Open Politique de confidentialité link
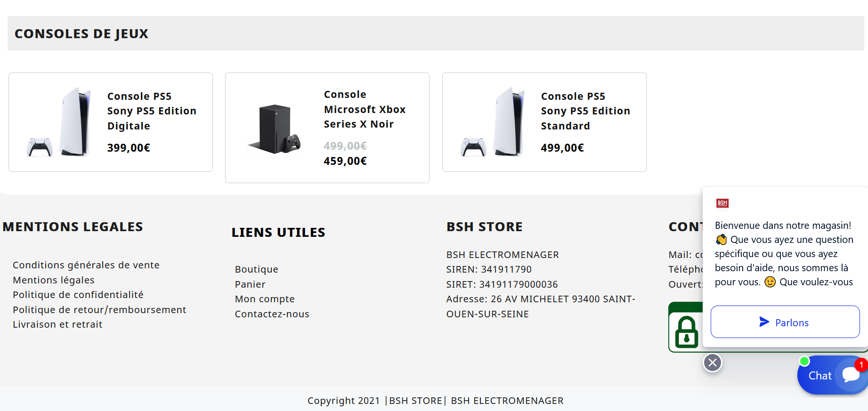The image size is (868, 411). tap(78, 295)
